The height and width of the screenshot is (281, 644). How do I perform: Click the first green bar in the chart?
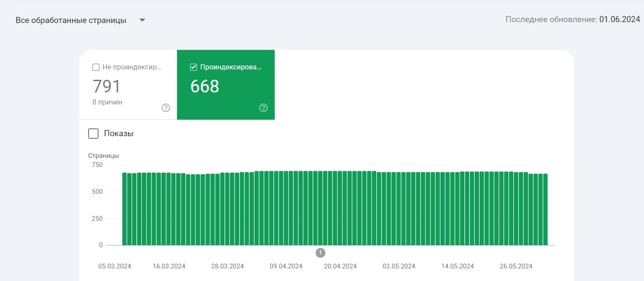pos(125,209)
